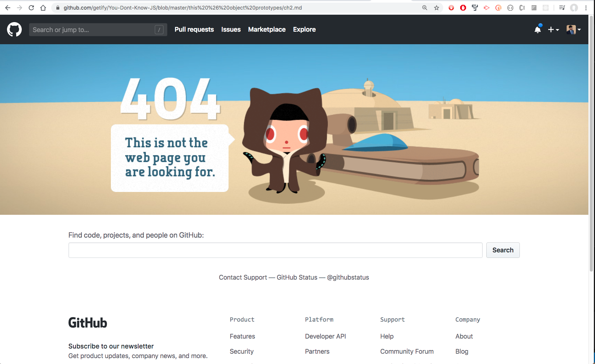The height and width of the screenshot is (364, 595).
Task: Open the orange spiral extension icon
Action: (498, 8)
